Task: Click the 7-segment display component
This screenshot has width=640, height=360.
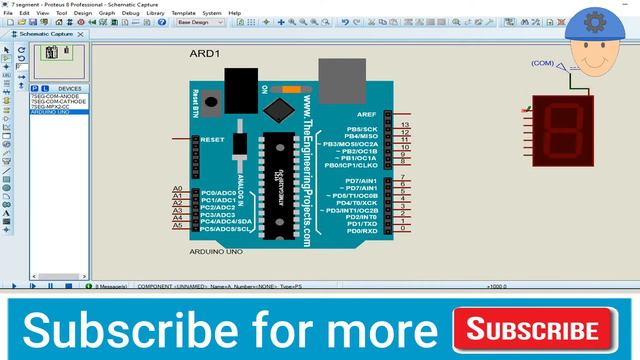Action: pos(563,131)
